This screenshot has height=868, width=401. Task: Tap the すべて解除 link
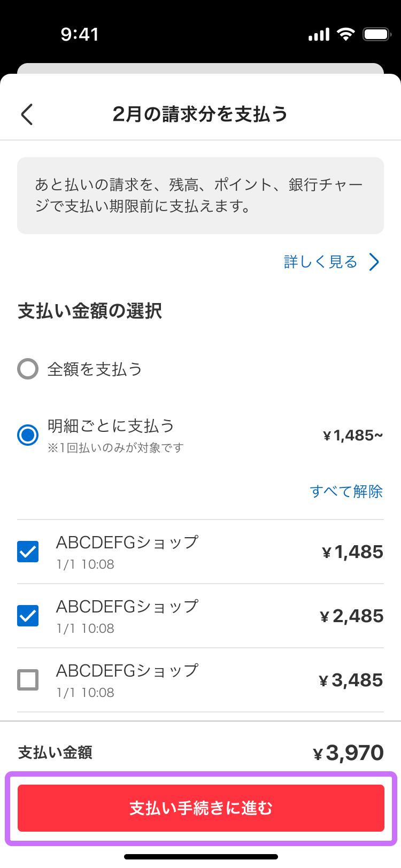pyautogui.click(x=346, y=491)
